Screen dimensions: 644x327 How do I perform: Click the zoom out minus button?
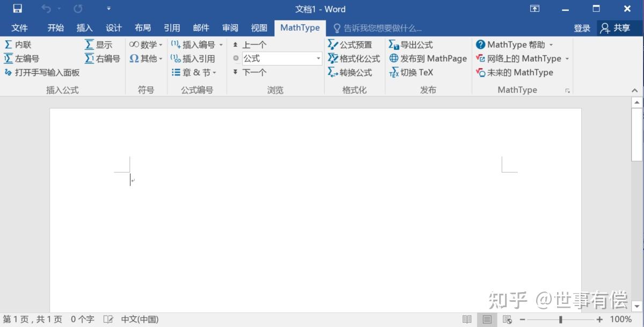pyautogui.click(x=522, y=319)
